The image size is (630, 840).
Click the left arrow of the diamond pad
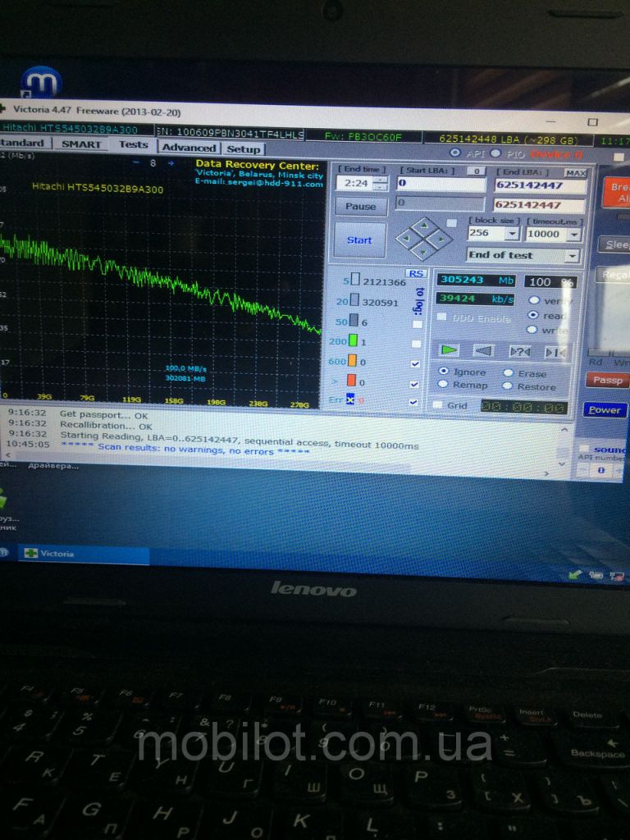(407, 237)
